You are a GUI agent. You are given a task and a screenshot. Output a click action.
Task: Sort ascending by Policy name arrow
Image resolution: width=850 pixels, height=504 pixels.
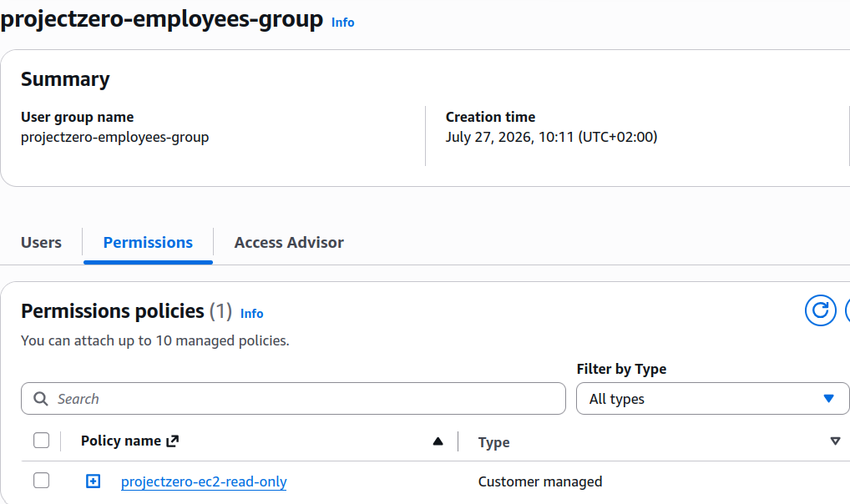coord(438,441)
